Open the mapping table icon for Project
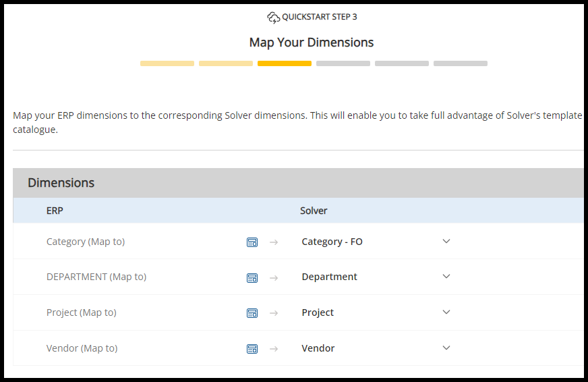 click(252, 313)
